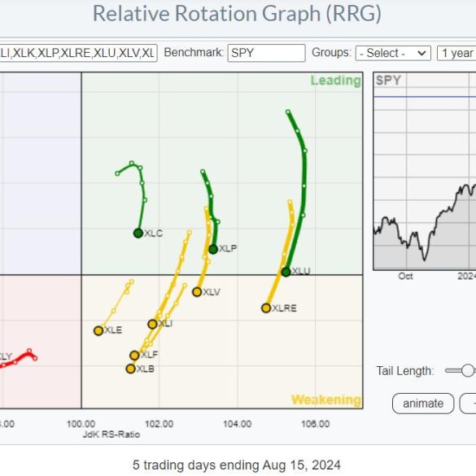This screenshot has height=476, width=476.
Task: Click the Leading quadrant label
Action: 336,81
